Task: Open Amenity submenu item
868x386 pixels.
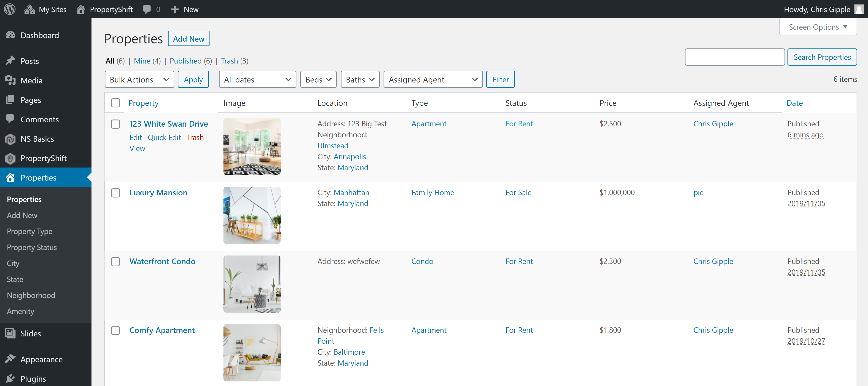Action: (x=21, y=311)
